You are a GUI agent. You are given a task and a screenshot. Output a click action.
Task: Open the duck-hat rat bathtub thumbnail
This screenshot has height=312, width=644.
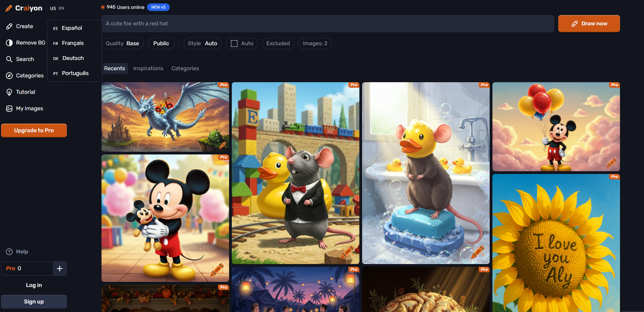click(x=426, y=173)
